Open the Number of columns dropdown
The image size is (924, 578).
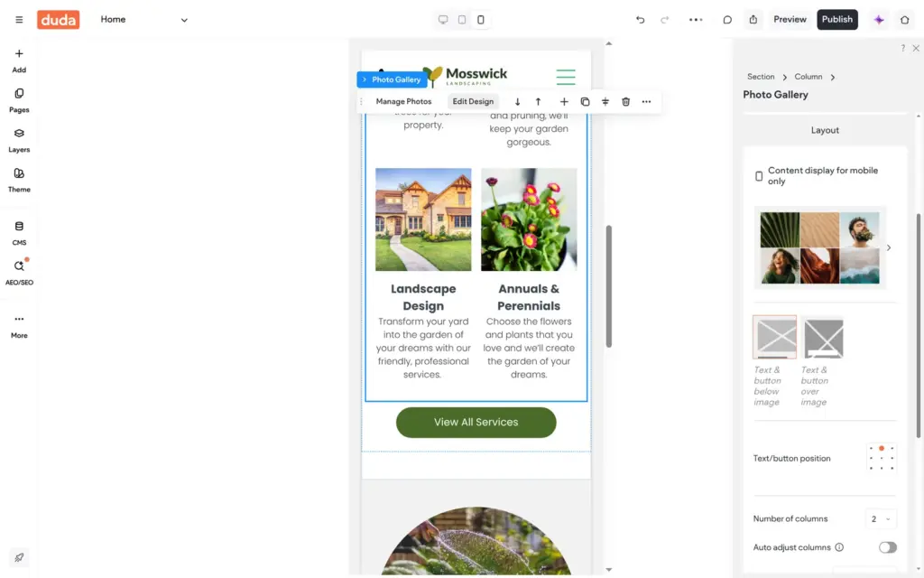[x=881, y=519]
